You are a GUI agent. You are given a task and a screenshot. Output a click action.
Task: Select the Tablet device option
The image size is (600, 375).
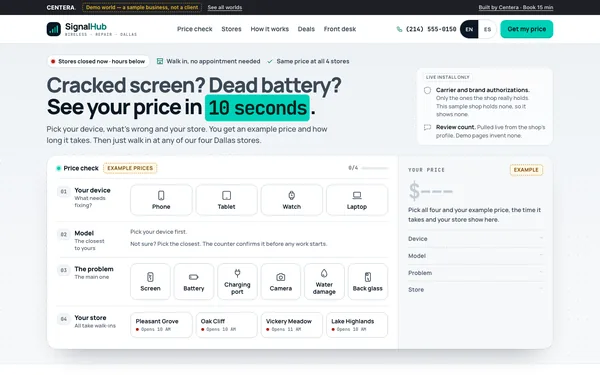(x=227, y=200)
